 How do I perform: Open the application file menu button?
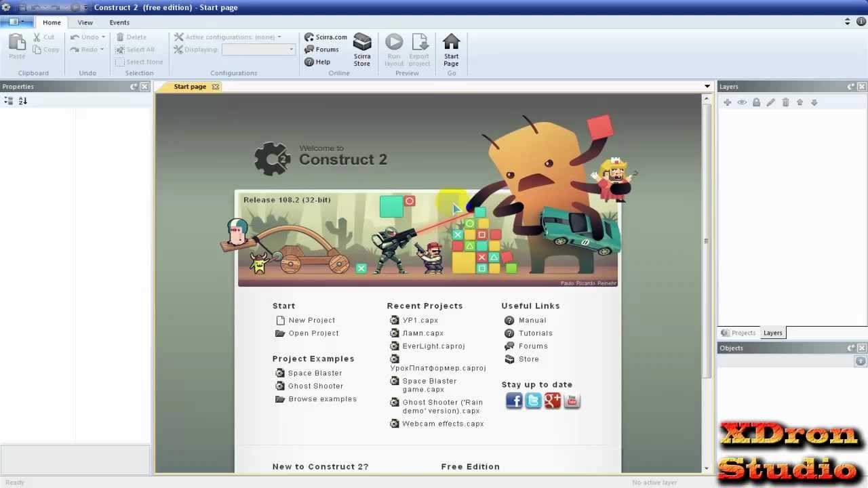coord(16,22)
